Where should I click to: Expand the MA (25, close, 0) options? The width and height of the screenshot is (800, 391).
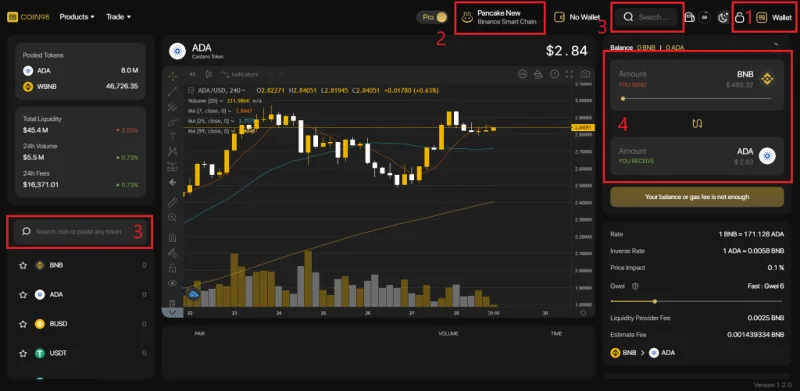(233, 121)
